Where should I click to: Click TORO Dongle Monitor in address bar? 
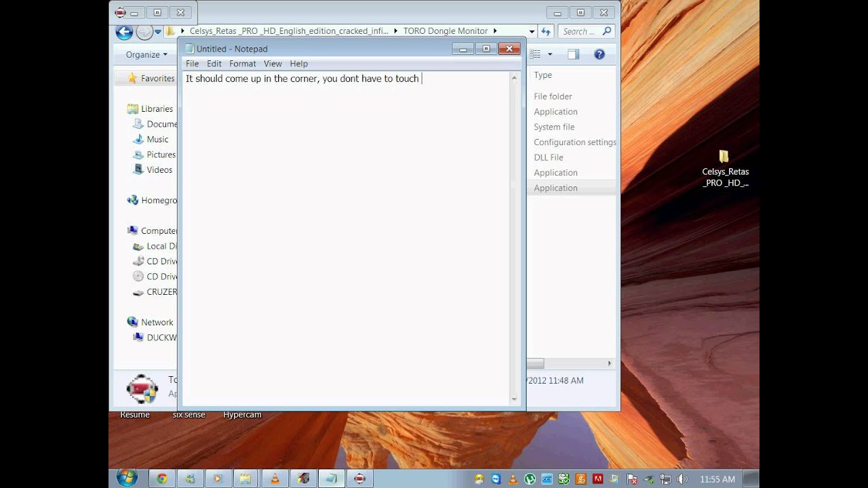[446, 31]
